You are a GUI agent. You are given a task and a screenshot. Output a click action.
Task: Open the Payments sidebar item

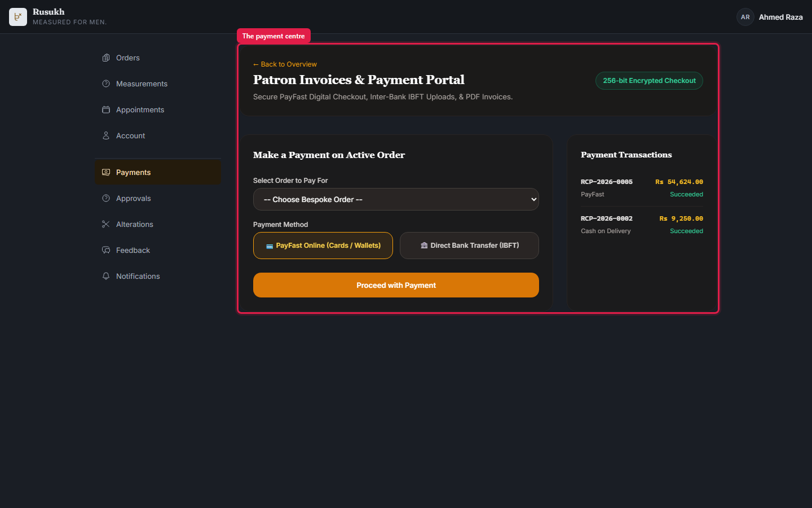tap(158, 173)
